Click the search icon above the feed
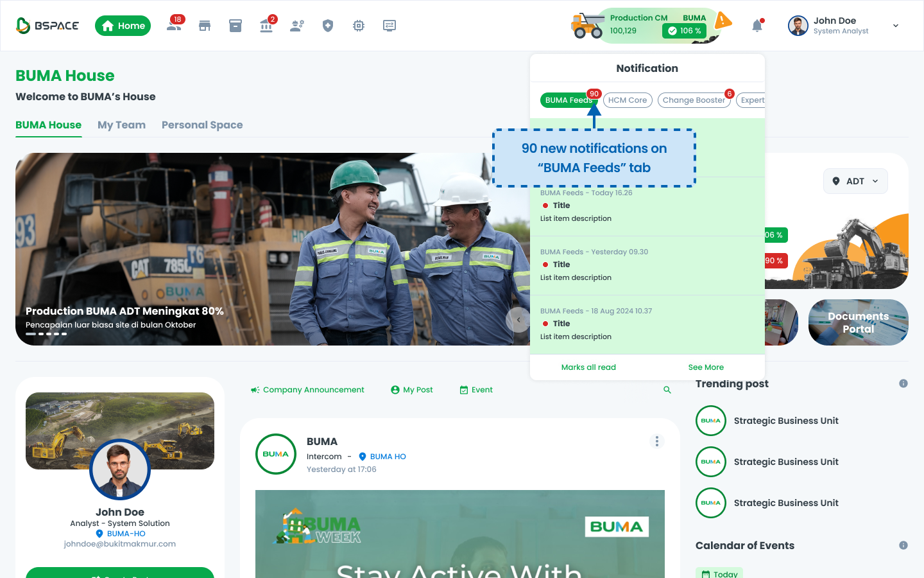The height and width of the screenshot is (578, 924). click(667, 390)
